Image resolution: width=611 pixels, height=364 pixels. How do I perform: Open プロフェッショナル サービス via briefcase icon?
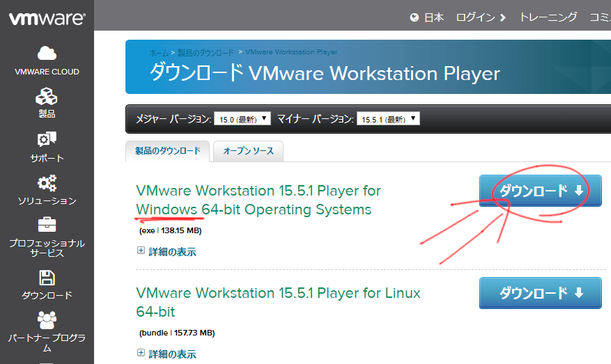(47, 225)
